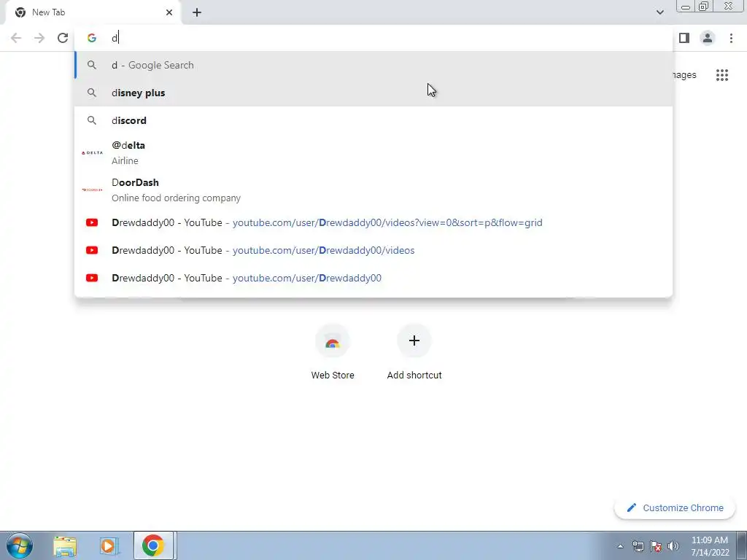Reload the current page
This screenshot has width=747, height=560.
tap(63, 38)
